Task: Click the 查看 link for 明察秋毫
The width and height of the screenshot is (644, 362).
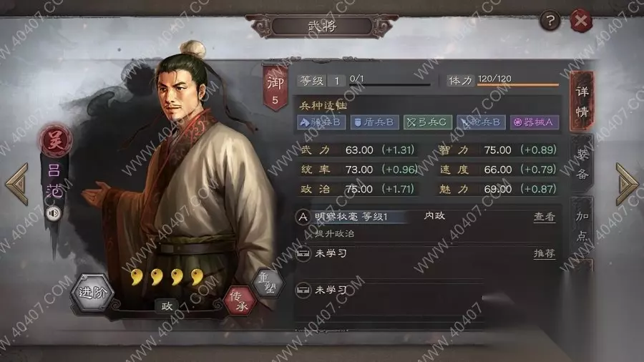Action: pyautogui.click(x=545, y=217)
